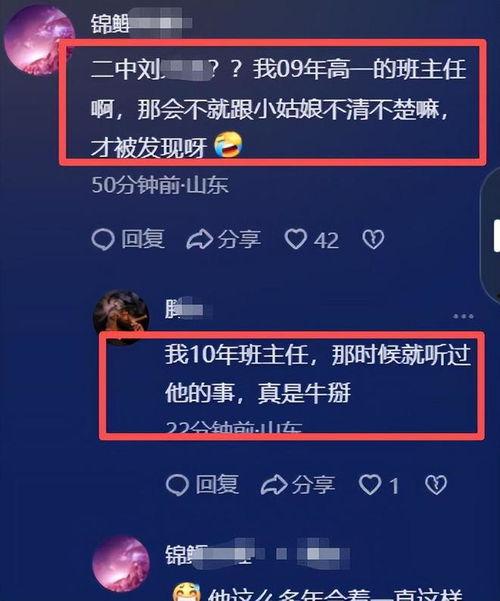500x601 pixels.
Task: Click the first comment text about 09年高一班主任
Action: pos(278,108)
